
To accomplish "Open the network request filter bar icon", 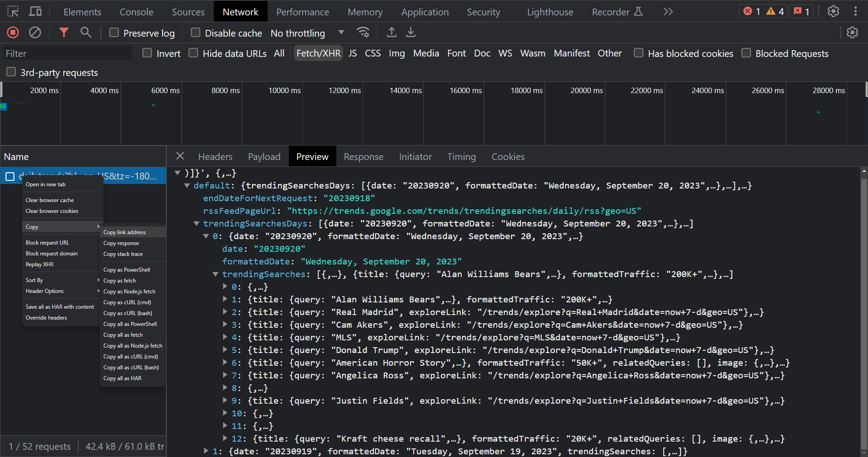I will point(63,32).
